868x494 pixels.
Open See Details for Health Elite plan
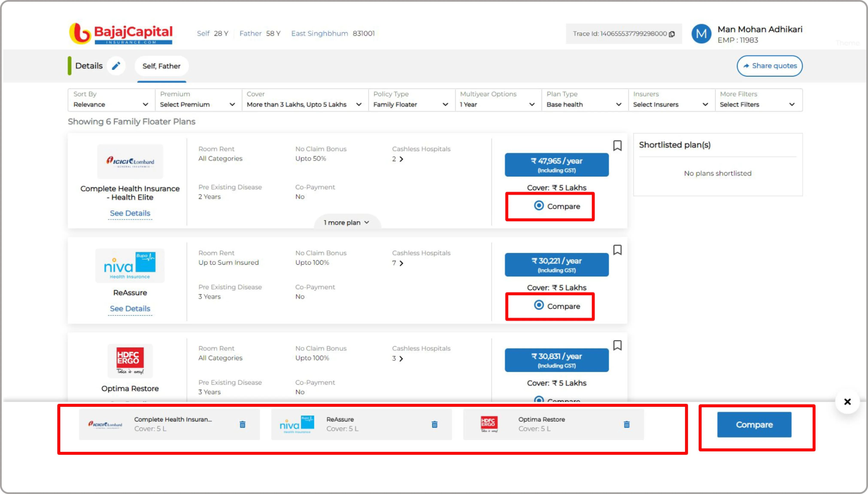click(x=130, y=213)
